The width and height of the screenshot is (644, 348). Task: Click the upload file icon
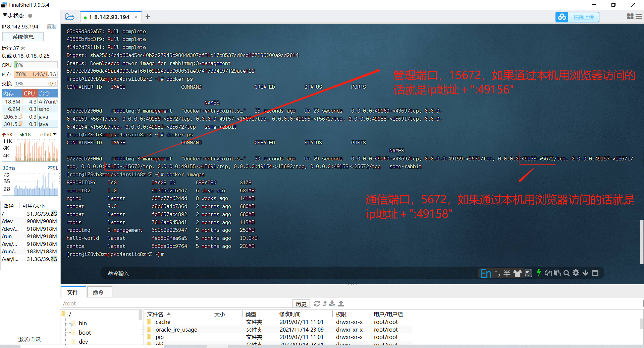(341, 303)
